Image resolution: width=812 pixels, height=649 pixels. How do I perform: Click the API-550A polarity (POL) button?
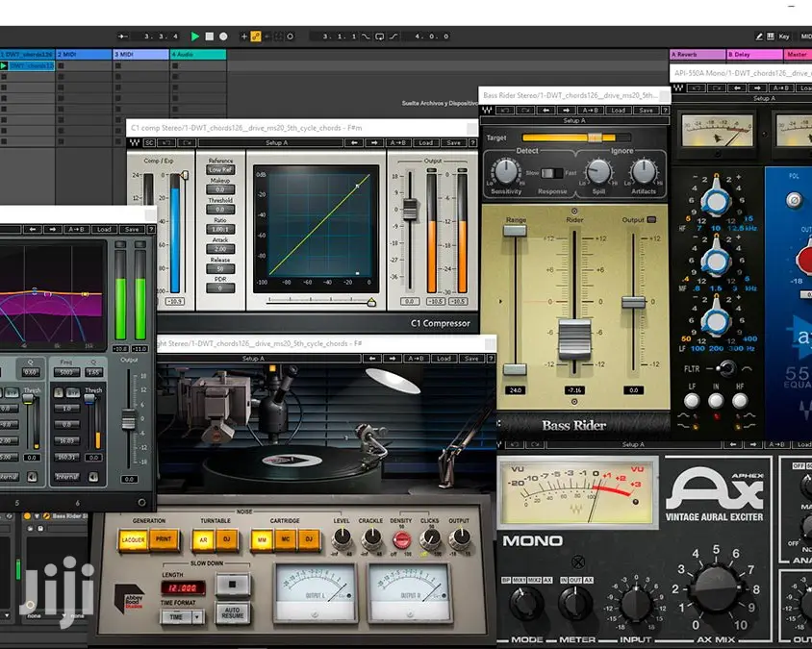[794, 200]
